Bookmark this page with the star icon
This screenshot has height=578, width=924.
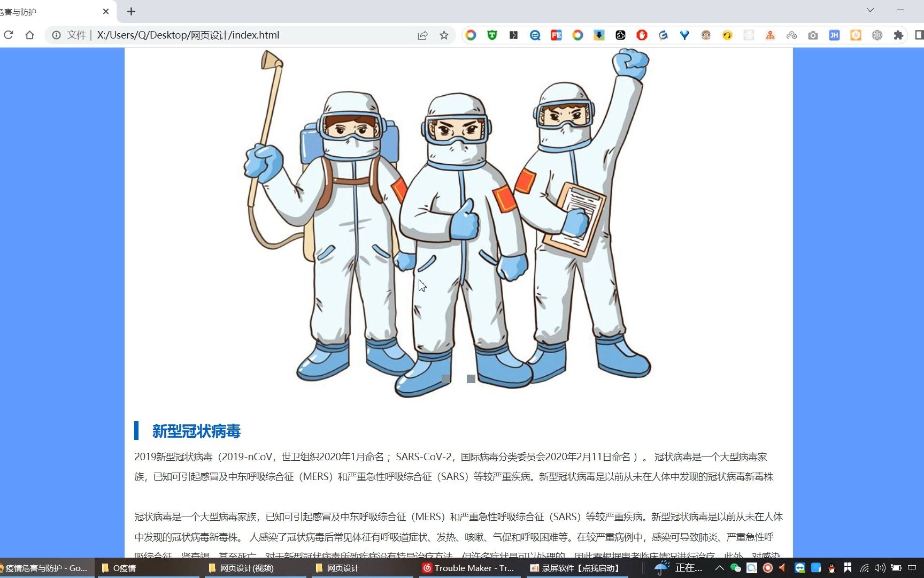(444, 35)
